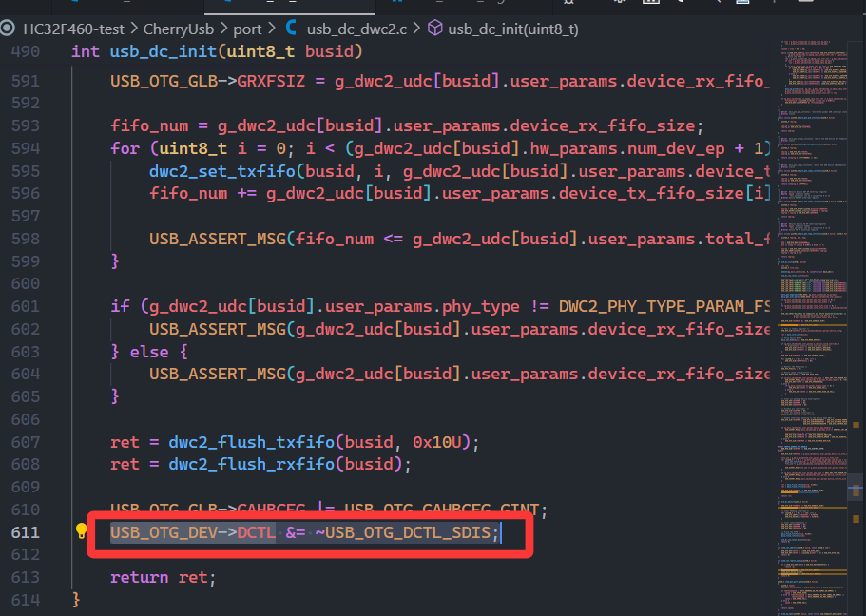Click the circle icon before HC32F460-test
This screenshot has height=616, width=866.
[8, 29]
